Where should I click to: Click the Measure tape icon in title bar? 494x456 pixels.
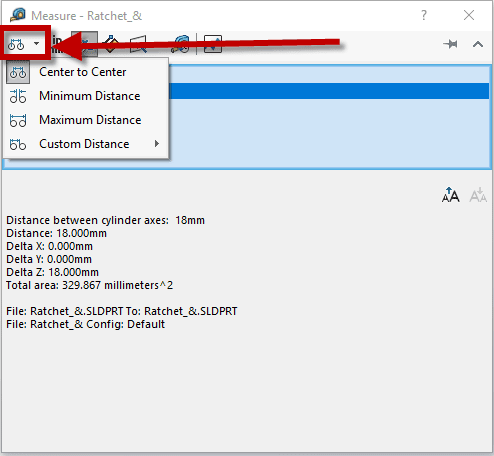point(18,15)
